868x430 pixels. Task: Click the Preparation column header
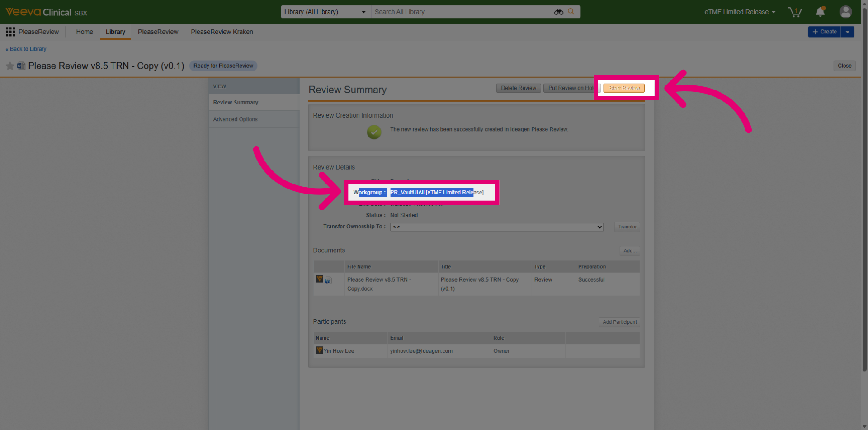608,267
